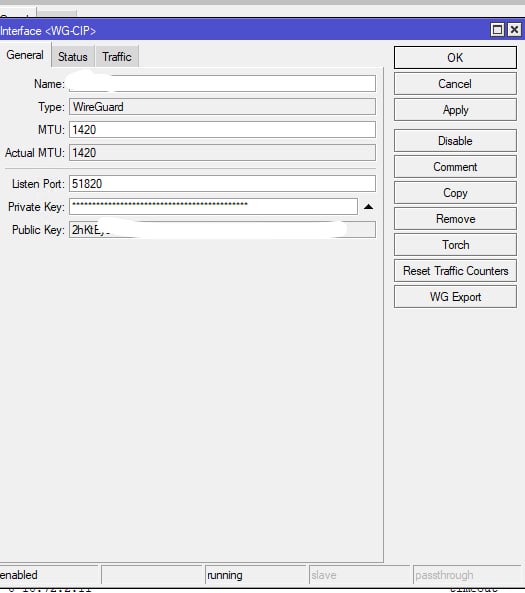The height and width of the screenshot is (593, 525).
Task: Click the Listen Port field 51820
Action: pos(222,184)
